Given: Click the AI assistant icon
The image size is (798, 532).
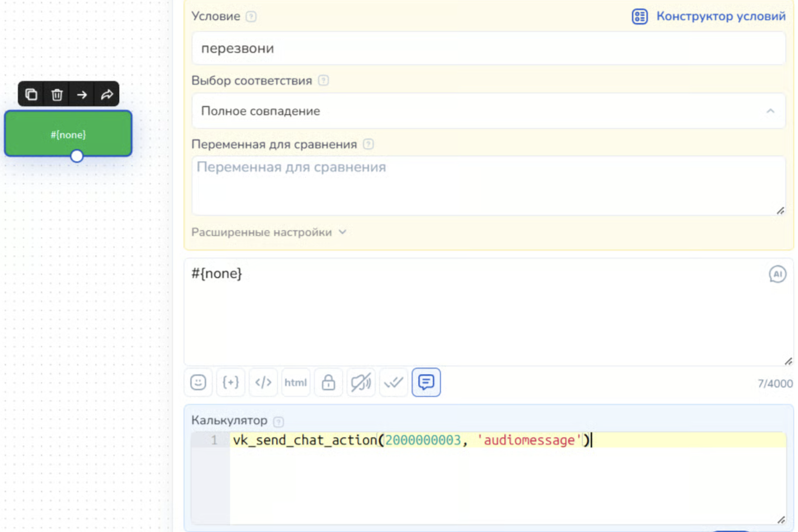Looking at the screenshot, I should (x=777, y=274).
